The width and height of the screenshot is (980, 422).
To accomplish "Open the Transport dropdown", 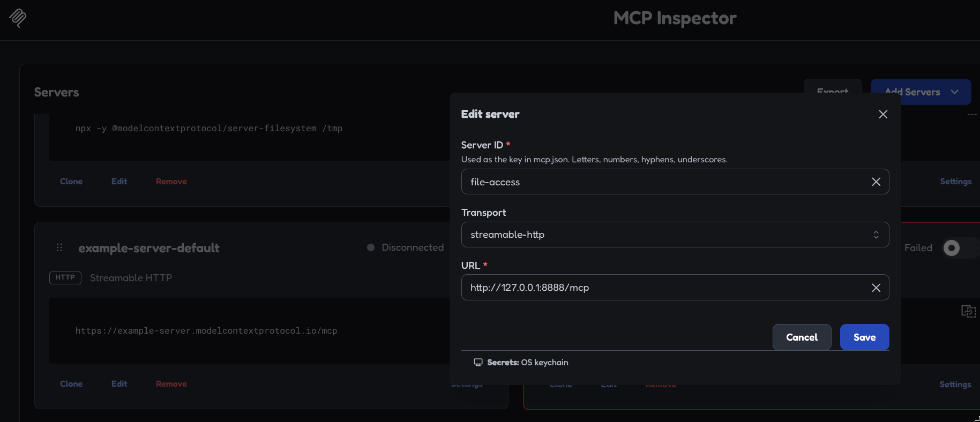I will pos(675,235).
